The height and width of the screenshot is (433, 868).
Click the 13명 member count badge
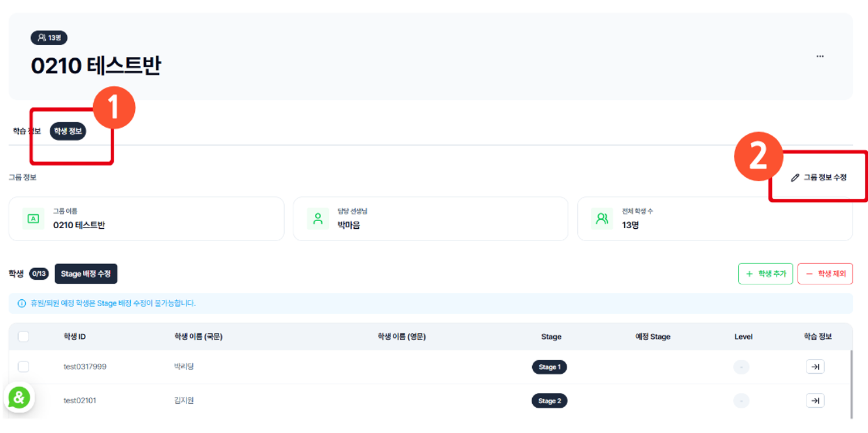click(x=49, y=38)
